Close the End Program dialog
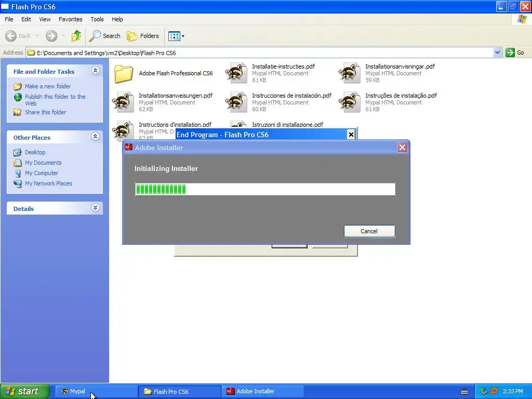 point(351,135)
